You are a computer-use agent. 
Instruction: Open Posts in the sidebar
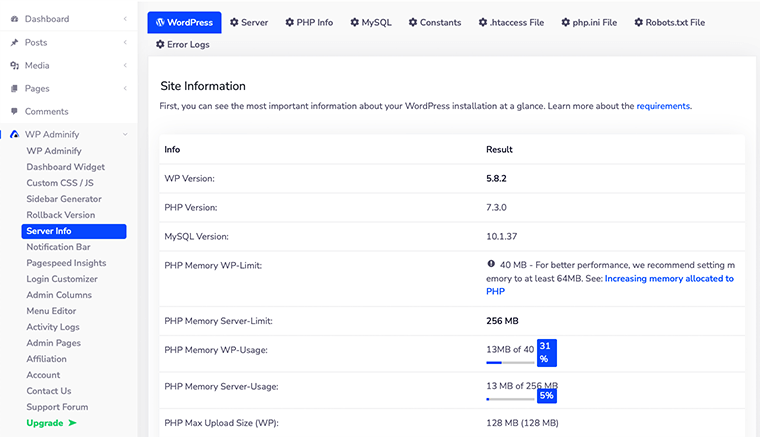tap(36, 43)
